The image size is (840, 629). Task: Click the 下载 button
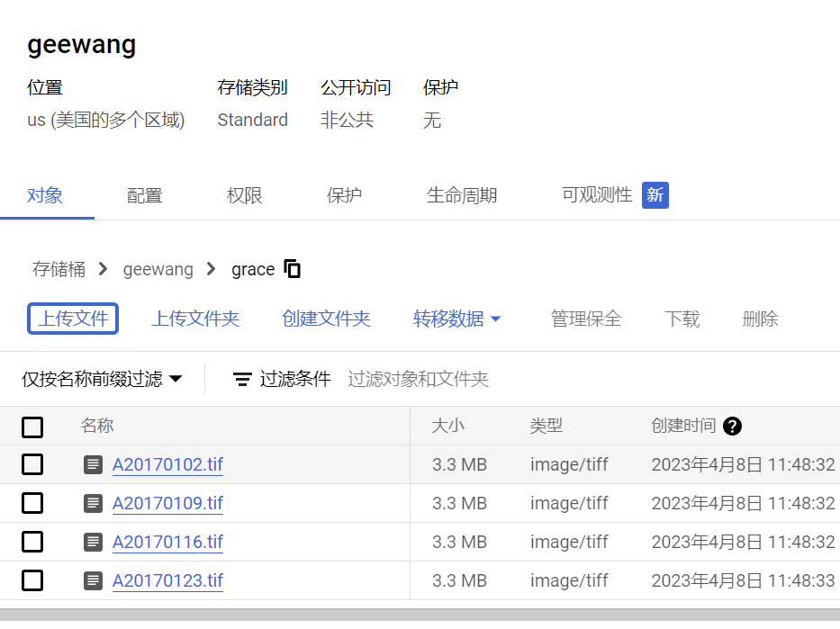click(682, 319)
